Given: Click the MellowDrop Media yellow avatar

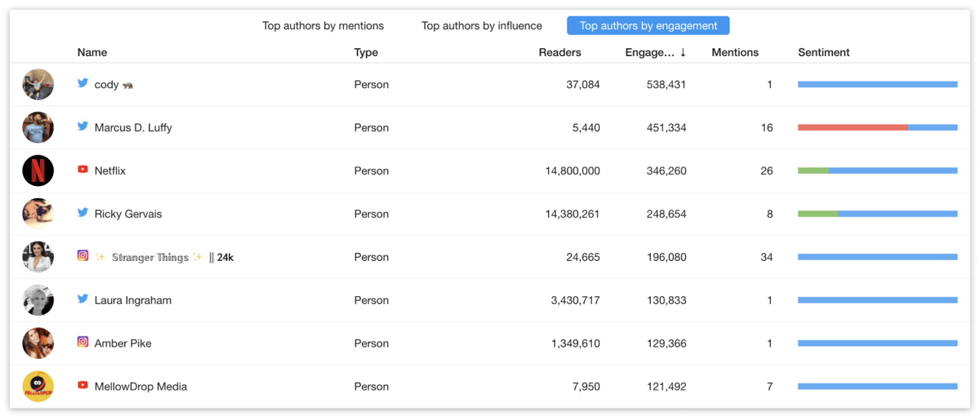Looking at the screenshot, I should coord(38,386).
